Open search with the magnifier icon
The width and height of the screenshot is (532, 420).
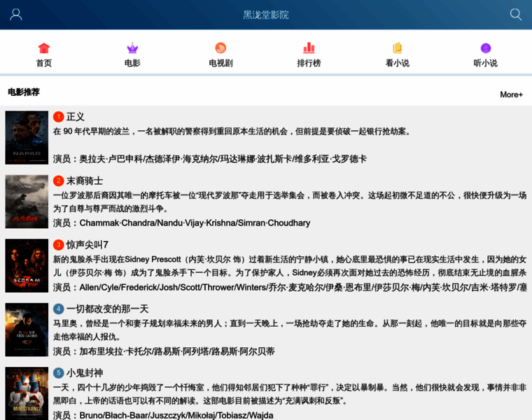pos(516,15)
